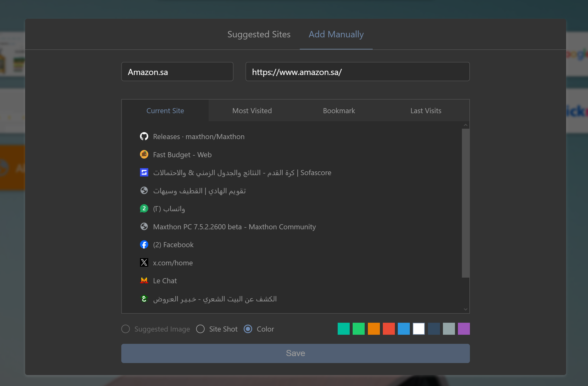Image resolution: width=588 pixels, height=386 pixels.
Task: Click the Fast Budget wallet icon
Action: (x=144, y=155)
